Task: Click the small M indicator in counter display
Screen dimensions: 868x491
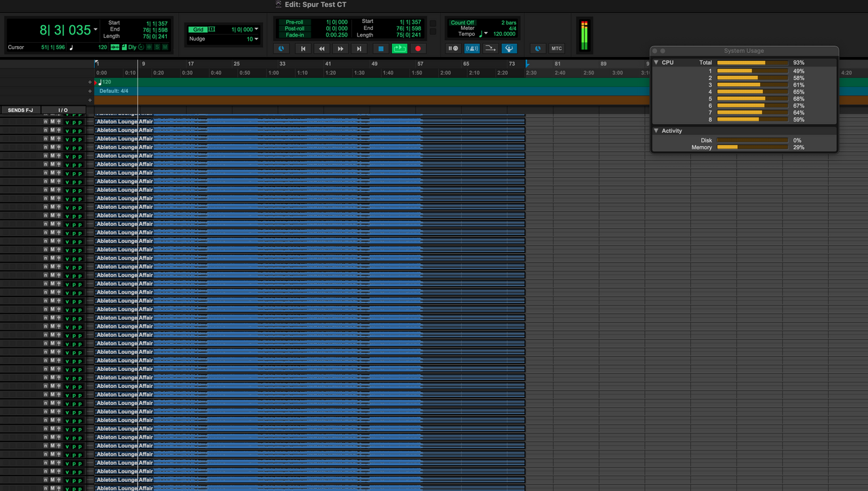Action: click(x=165, y=47)
